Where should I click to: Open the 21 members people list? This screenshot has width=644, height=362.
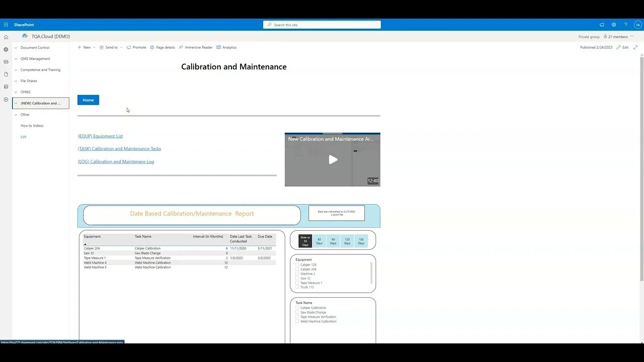(615, 37)
